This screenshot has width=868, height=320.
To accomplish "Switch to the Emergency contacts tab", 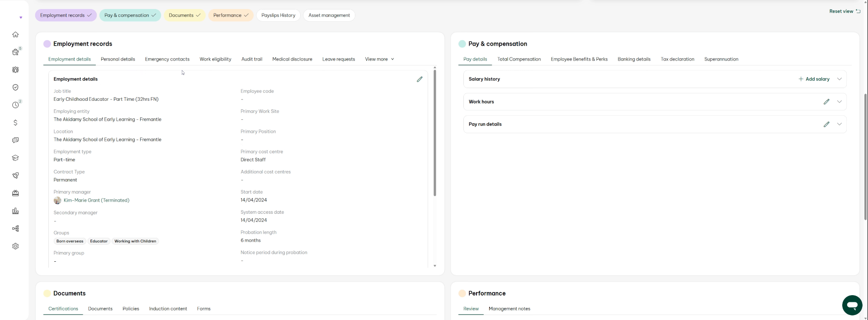I will pyautogui.click(x=167, y=59).
